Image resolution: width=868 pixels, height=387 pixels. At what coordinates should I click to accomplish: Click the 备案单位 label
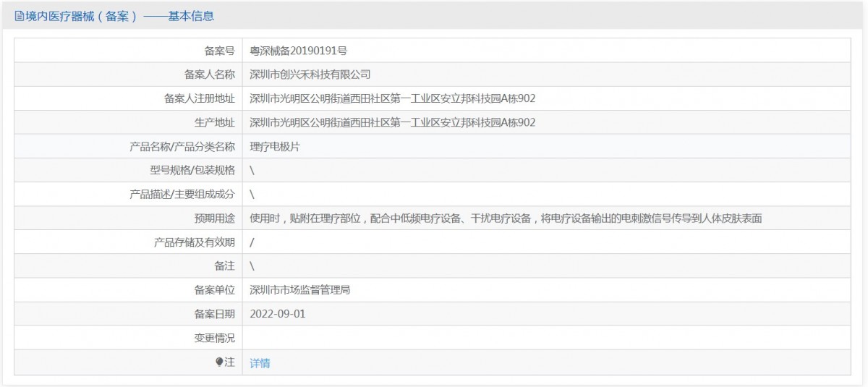pyautogui.click(x=215, y=289)
